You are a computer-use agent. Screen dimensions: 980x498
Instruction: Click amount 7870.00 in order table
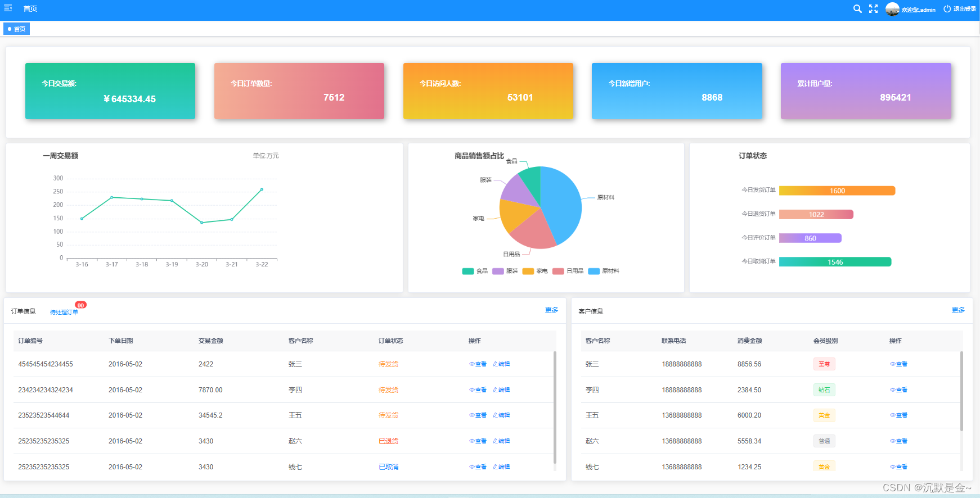click(210, 390)
